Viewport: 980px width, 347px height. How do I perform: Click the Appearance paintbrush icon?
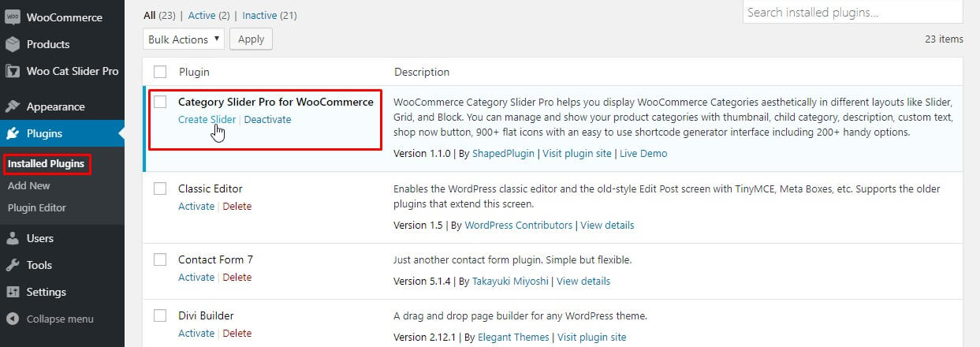point(13,106)
